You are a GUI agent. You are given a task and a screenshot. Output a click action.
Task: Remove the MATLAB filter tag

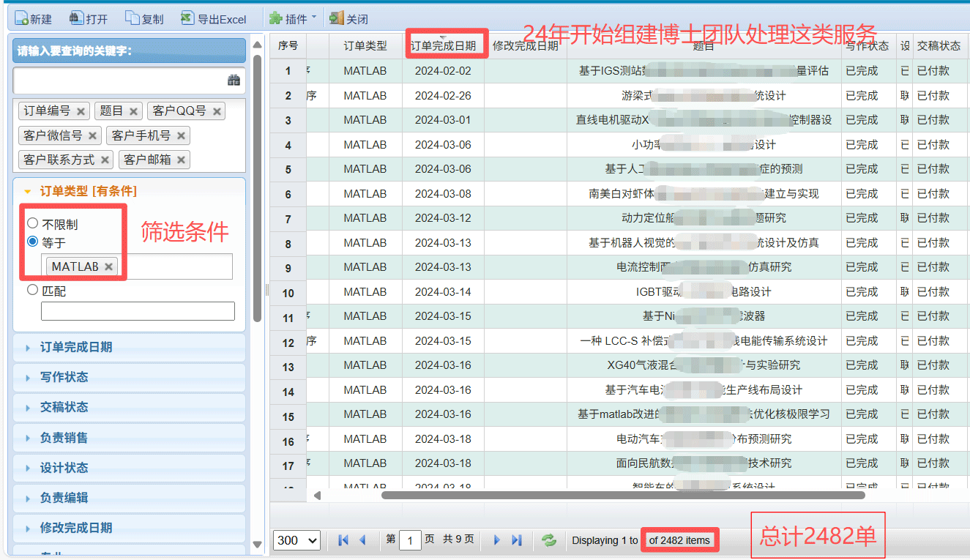click(x=109, y=266)
